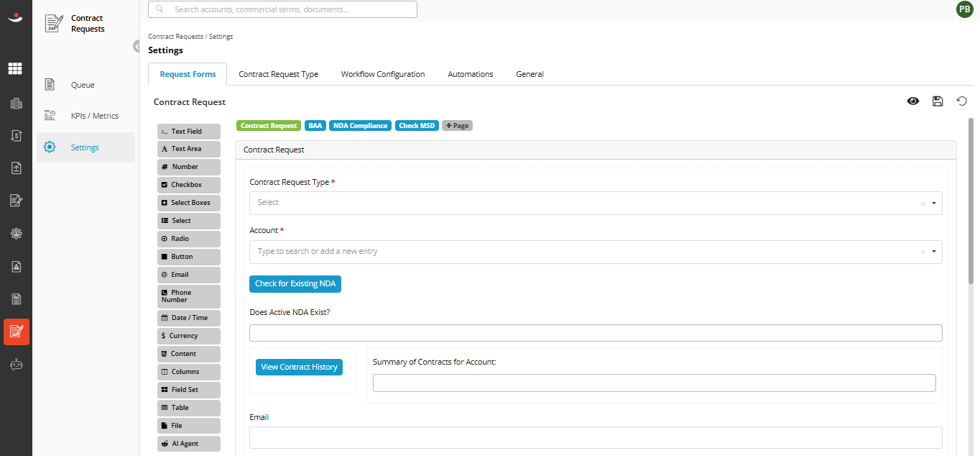Pick the Email component in palette
Screen dimensions: 980x456
[x=189, y=275]
